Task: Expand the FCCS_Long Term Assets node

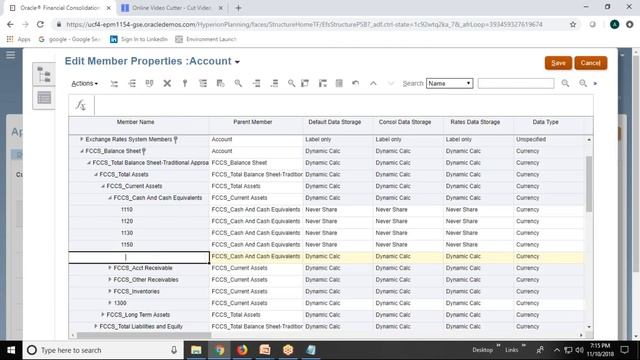Action: point(102,315)
